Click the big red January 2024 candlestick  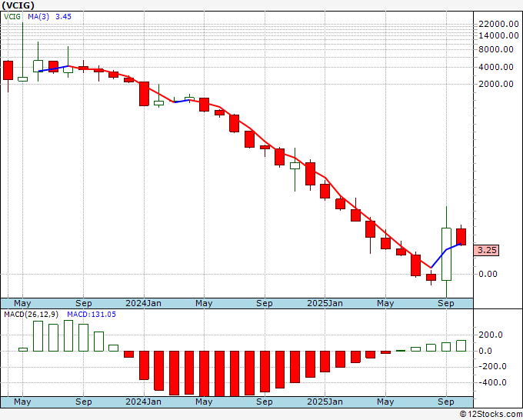[144, 94]
